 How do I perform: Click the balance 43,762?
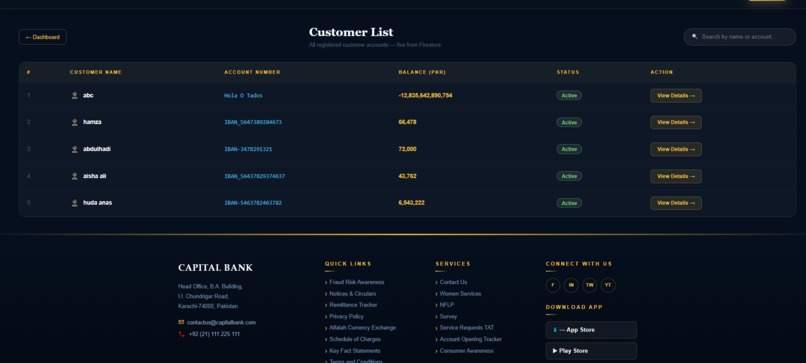(x=408, y=176)
